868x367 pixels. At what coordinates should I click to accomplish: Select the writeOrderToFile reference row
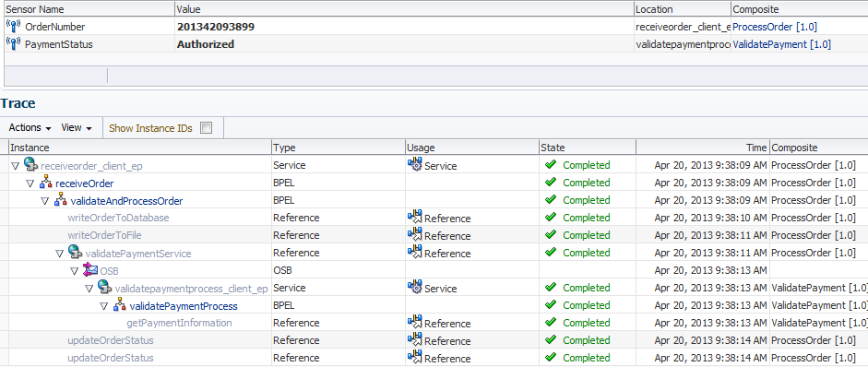[x=434, y=235]
